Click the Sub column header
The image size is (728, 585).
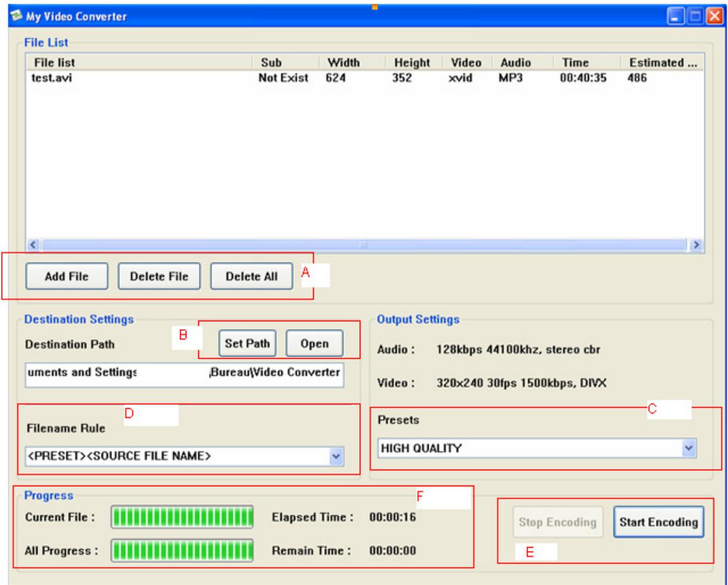pos(285,63)
